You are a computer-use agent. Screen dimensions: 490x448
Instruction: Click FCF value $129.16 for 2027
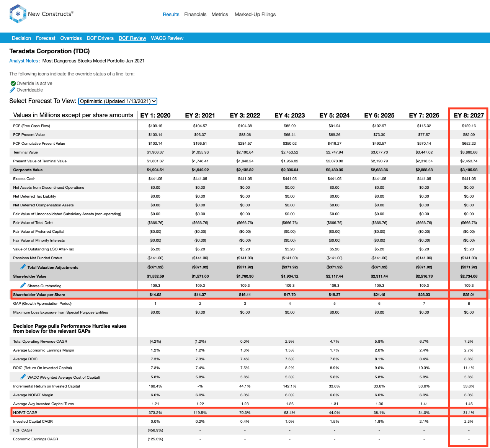(x=469, y=126)
